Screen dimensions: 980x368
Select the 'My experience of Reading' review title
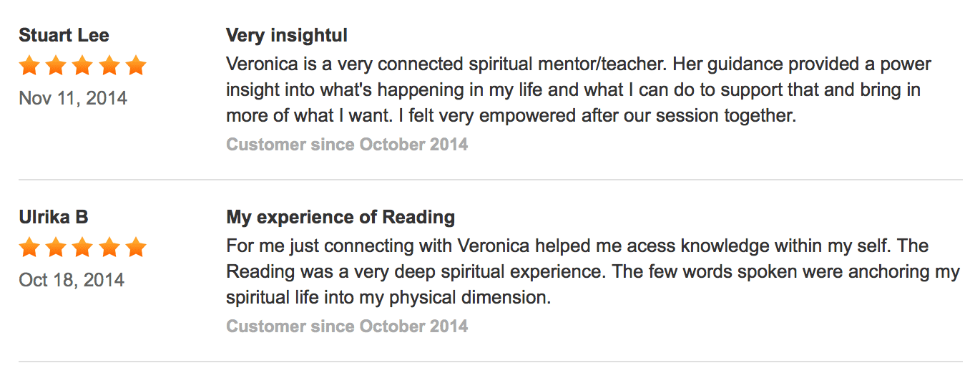point(340,217)
